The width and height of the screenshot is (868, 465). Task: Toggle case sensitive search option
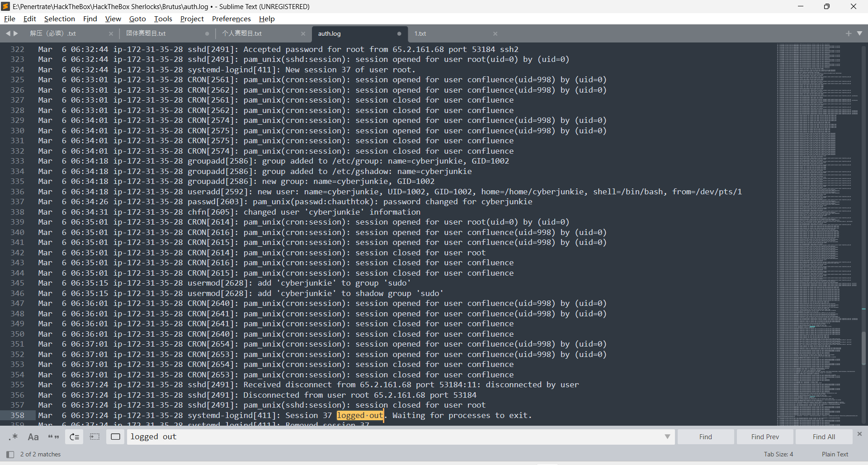tap(33, 437)
